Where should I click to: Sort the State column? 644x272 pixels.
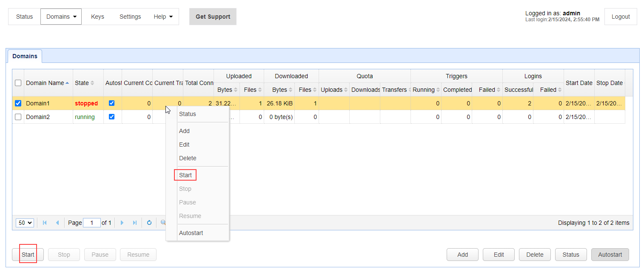click(x=92, y=83)
